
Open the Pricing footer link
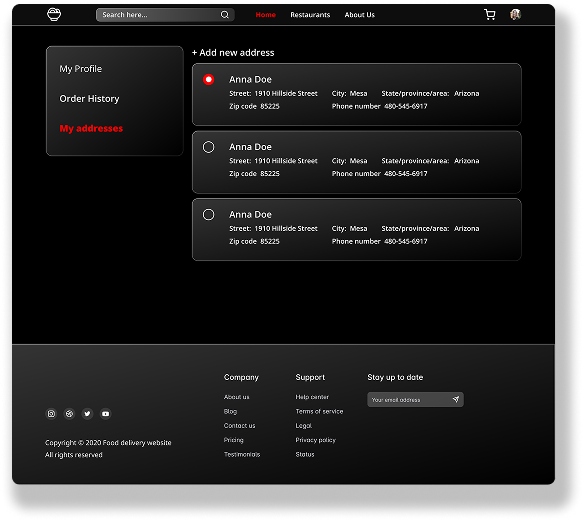[234, 440]
